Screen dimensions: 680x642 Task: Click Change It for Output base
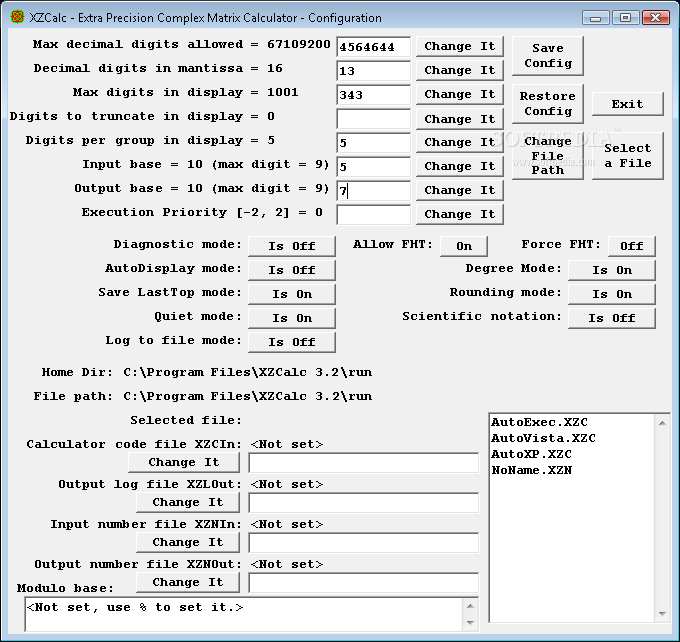click(459, 190)
